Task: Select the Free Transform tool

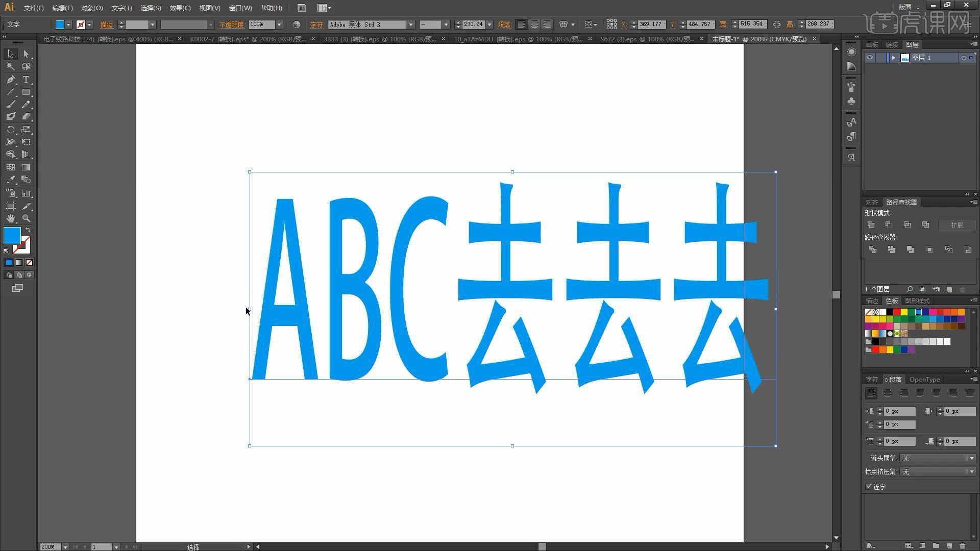Action: tap(26, 142)
